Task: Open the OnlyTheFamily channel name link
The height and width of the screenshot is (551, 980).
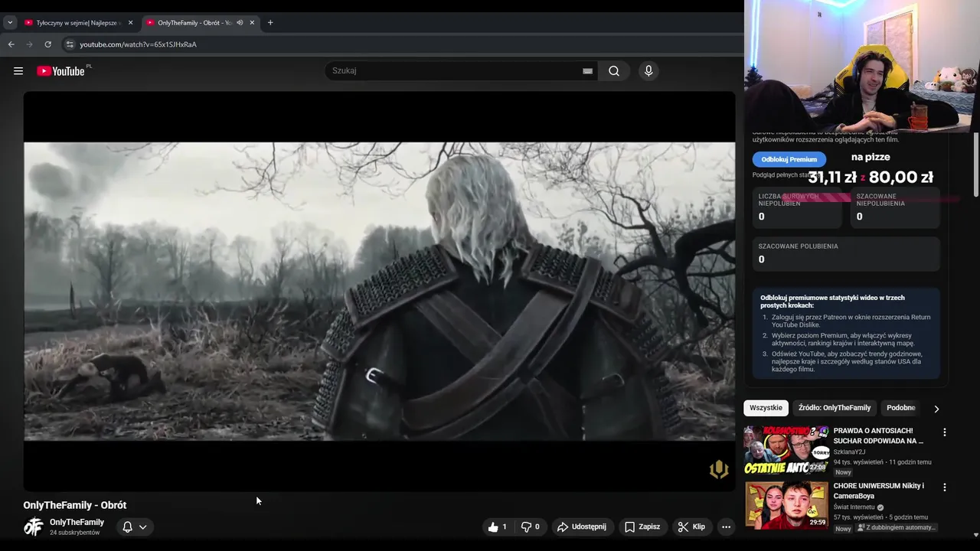Action: pos(77,522)
